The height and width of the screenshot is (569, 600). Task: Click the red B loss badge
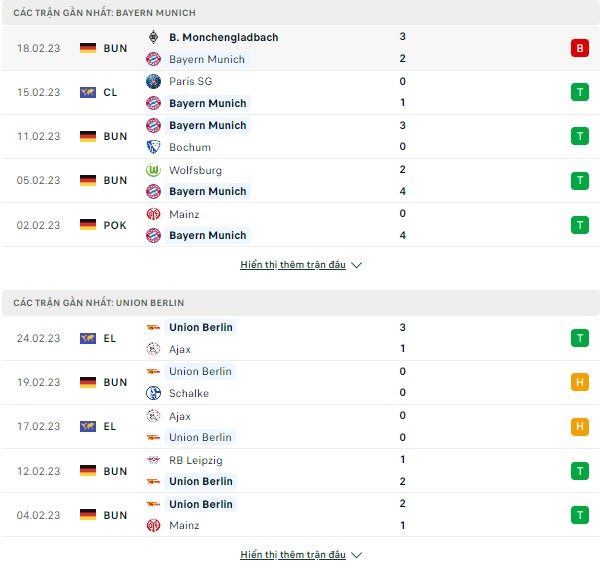(x=580, y=48)
